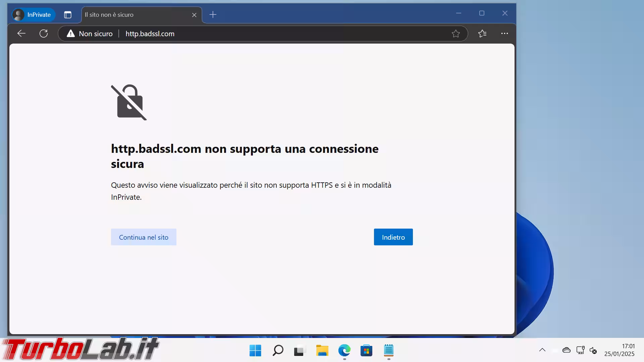
Task: Open taskbar Search magnifier
Action: point(278,351)
